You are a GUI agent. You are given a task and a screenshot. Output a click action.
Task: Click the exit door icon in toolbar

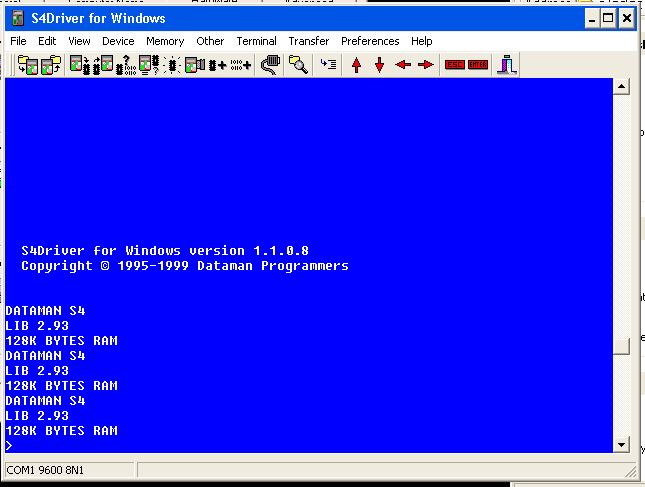coord(508,65)
